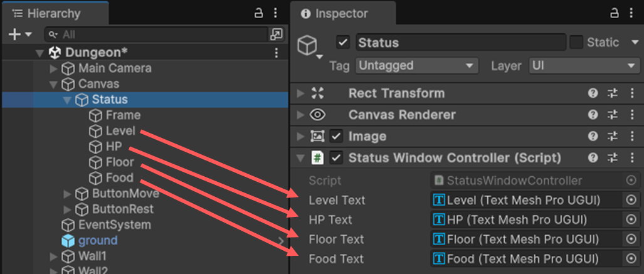
Task: Click the Inspector panel lock icon
Action: click(x=615, y=13)
